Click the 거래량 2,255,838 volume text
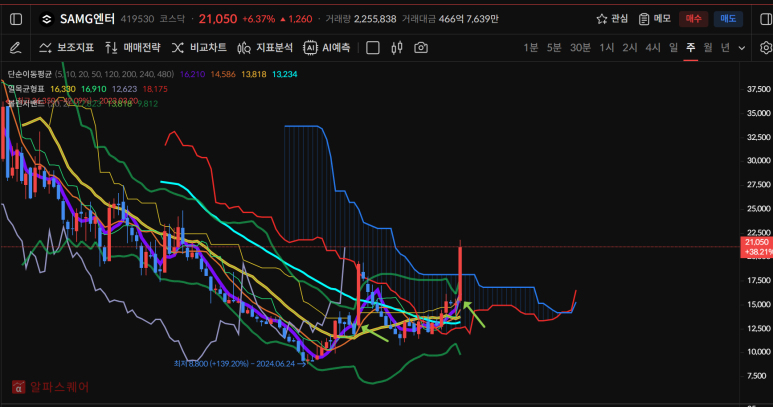 [x=361, y=19]
